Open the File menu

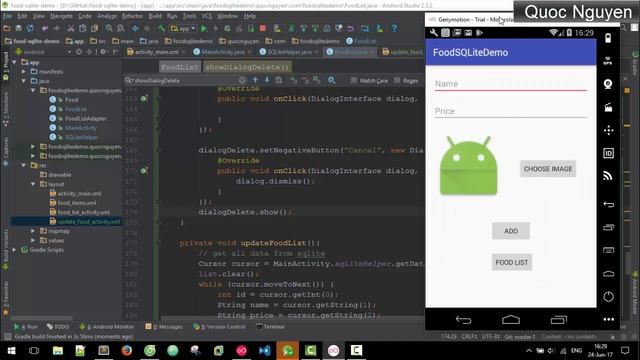[7, 16]
